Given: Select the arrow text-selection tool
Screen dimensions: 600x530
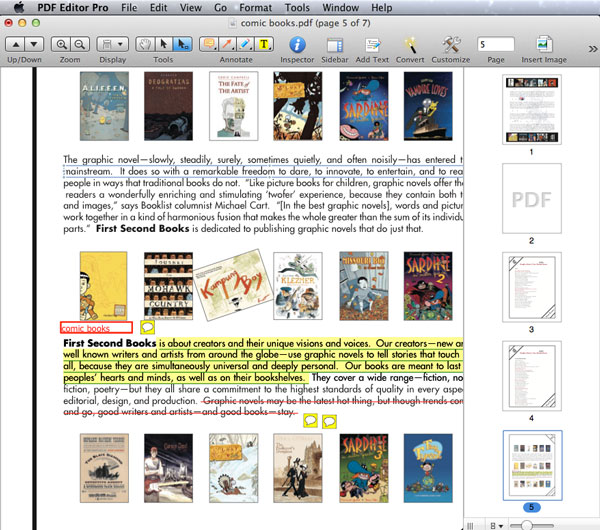Looking at the screenshot, I should [x=164, y=45].
